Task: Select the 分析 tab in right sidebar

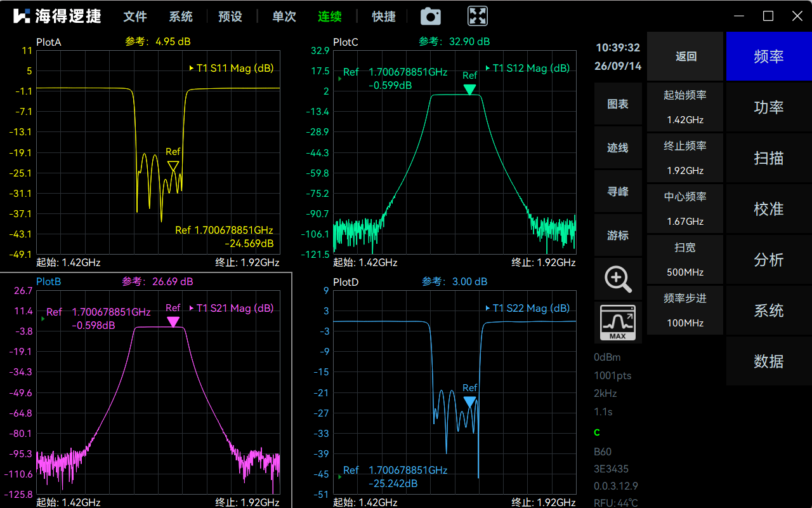Action: pyautogui.click(x=769, y=260)
